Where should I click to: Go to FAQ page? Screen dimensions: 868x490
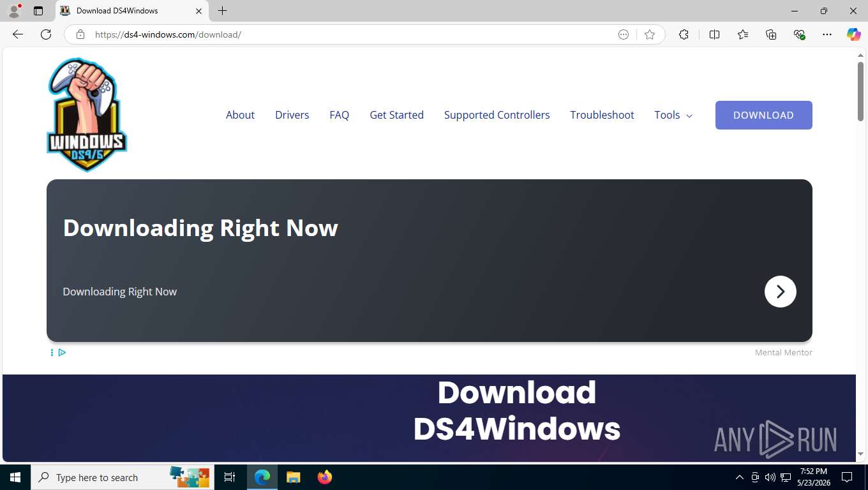coord(340,115)
